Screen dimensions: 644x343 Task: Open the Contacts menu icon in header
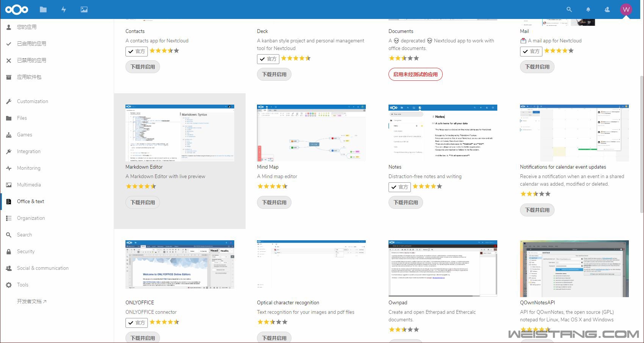(607, 9)
